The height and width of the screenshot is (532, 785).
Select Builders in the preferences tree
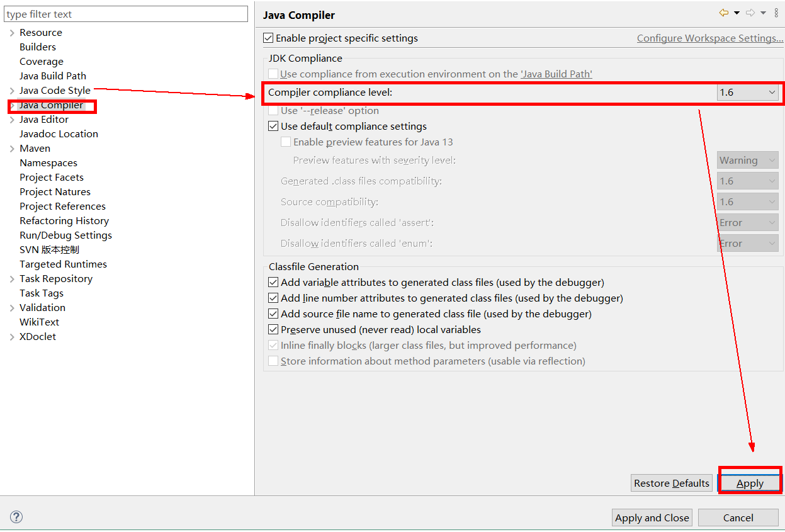point(38,47)
